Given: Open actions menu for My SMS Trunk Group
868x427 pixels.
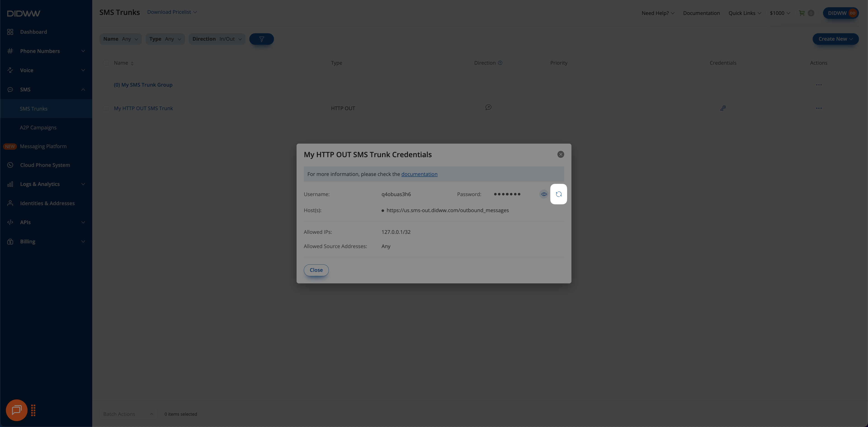Looking at the screenshot, I should [818, 85].
